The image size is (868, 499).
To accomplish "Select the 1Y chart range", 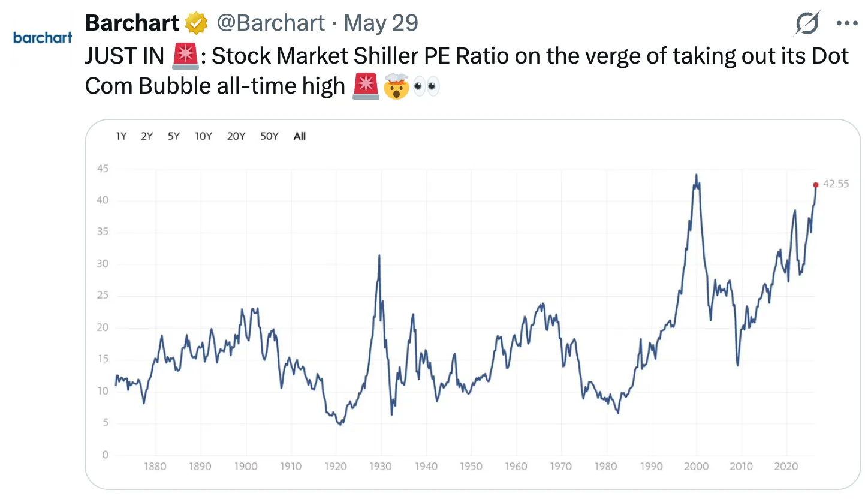I will click(x=121, y=136).
